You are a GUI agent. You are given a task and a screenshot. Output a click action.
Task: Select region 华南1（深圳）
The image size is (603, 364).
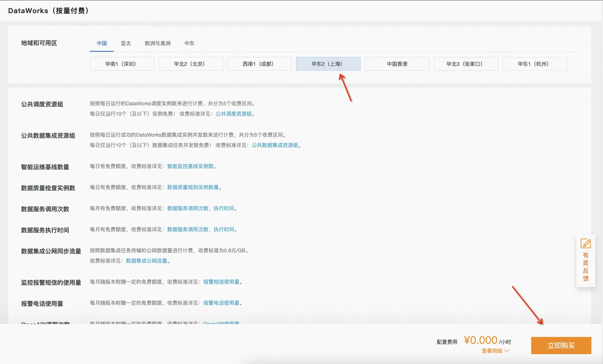tap(122, 64)
